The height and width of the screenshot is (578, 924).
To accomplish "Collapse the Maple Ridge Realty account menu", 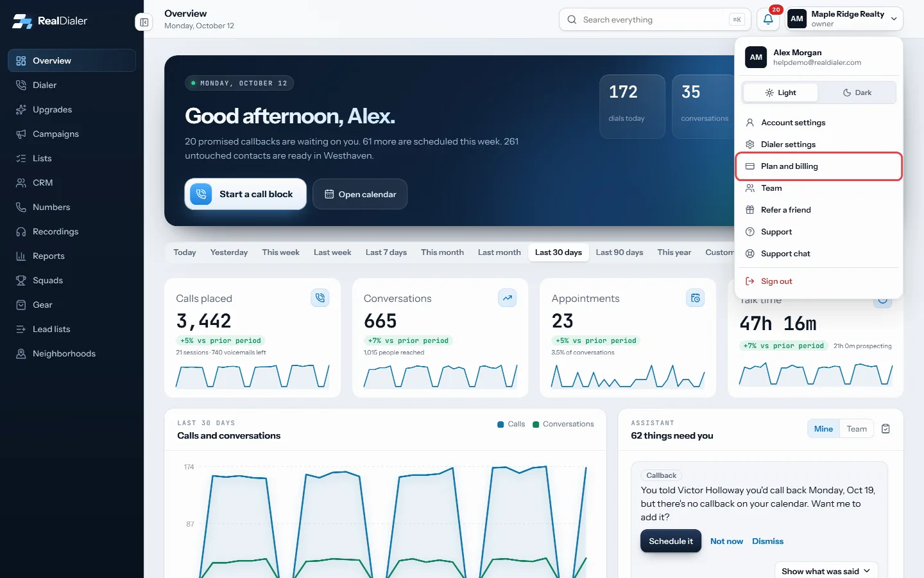I will pos(844,19).
